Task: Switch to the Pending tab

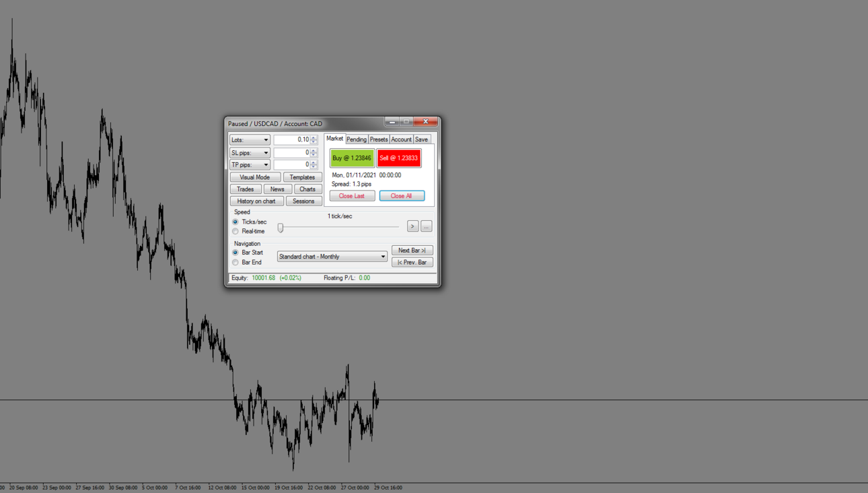Action: tap(357, 139)
